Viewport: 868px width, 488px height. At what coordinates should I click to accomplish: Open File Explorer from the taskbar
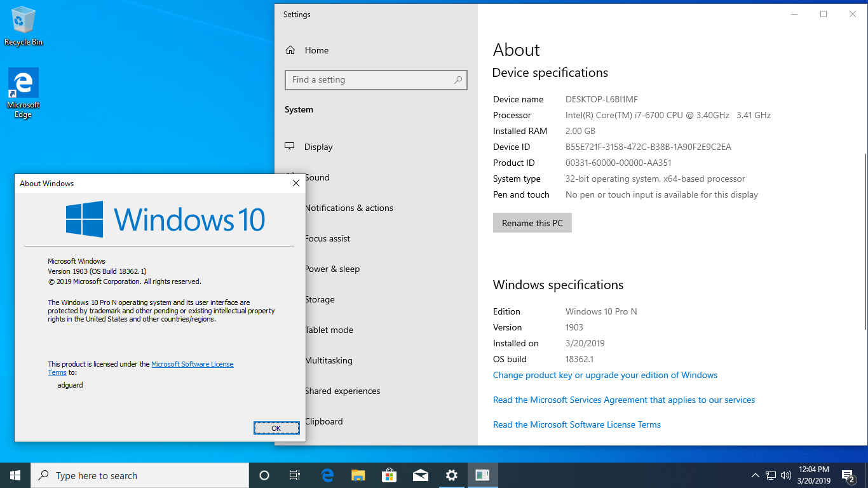[358, 475]
